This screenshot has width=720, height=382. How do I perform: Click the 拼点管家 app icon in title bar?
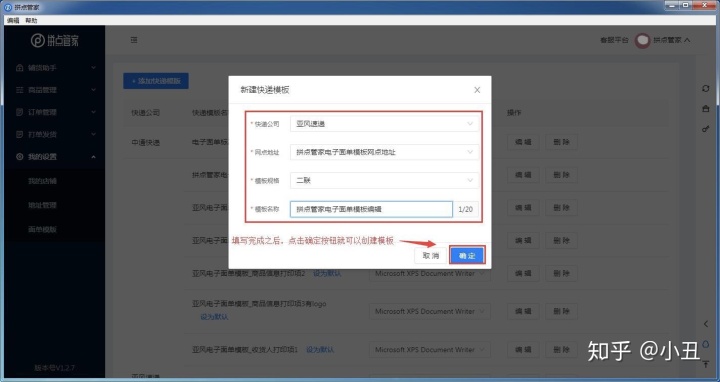tap(8, 7)
